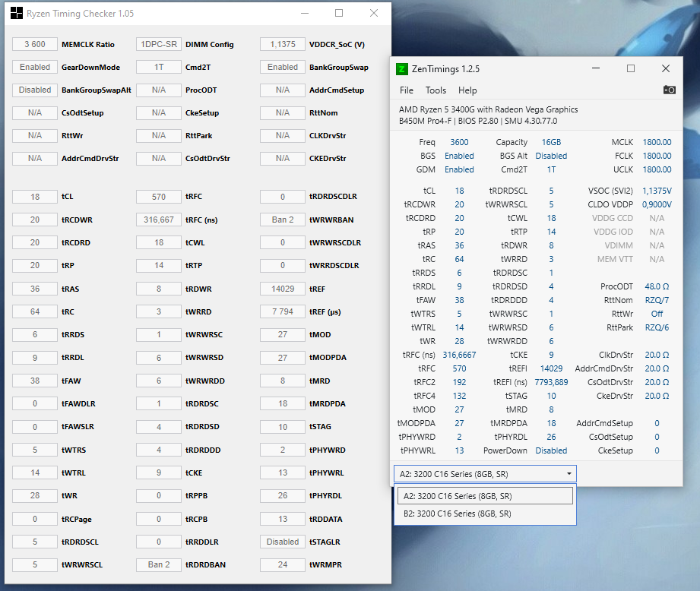Click the FCLK value 1800.00
The height and width of the screenshot is (591, 700).
657,156
